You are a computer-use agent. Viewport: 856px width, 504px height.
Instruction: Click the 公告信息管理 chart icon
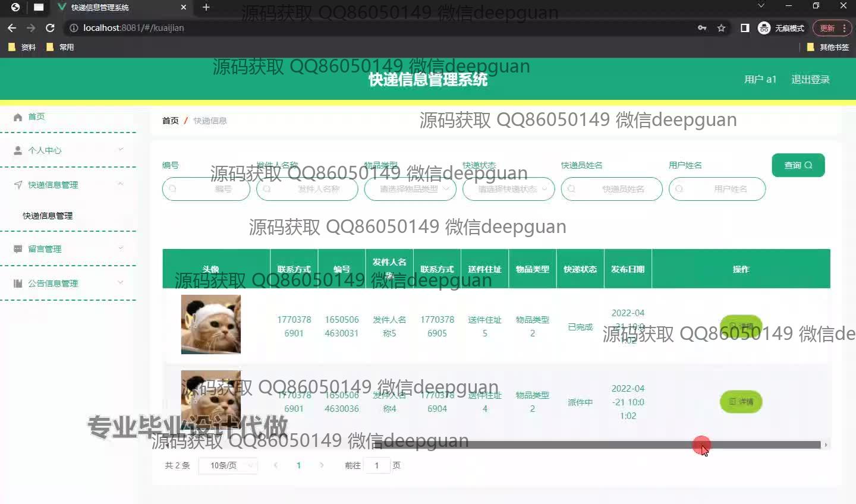17,283
